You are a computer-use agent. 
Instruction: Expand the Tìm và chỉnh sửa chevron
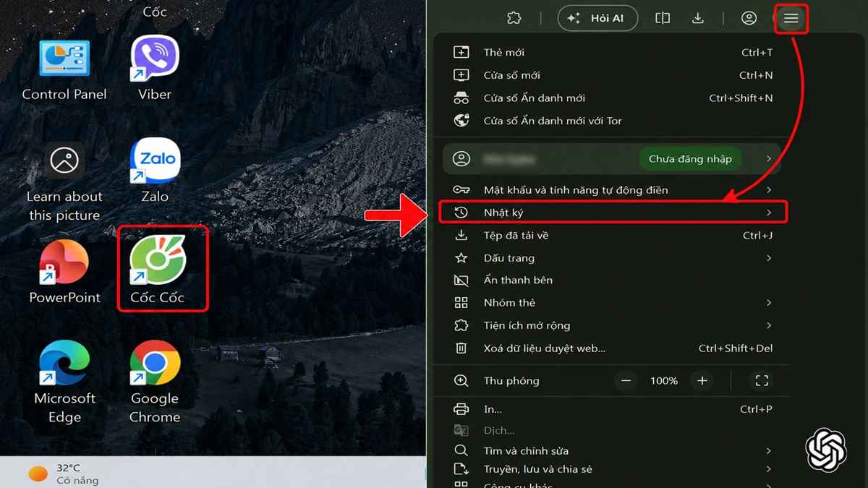768,451
